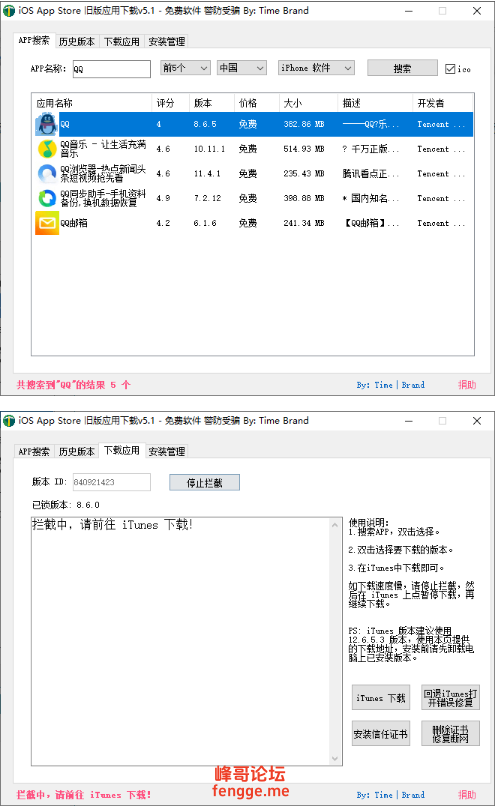Click 捐助 link in upper window
Viewport: 496px width, 806px height.
(467, 385)
